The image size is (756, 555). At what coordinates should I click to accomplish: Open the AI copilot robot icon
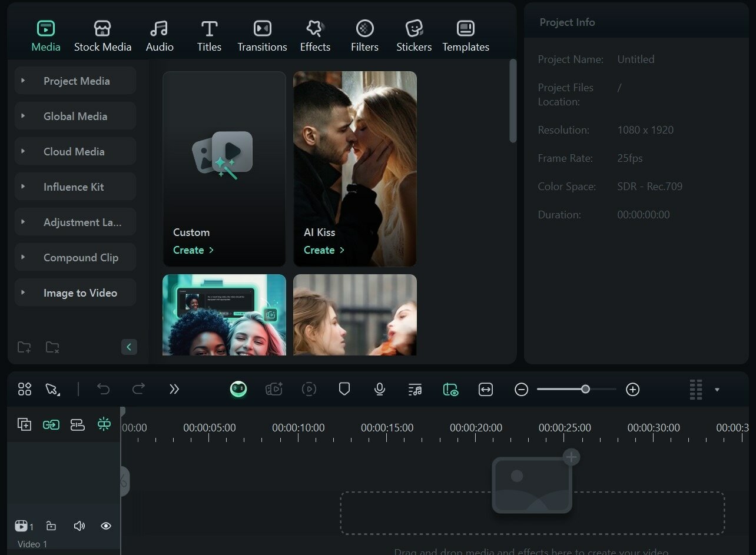[x=238, y=389]
